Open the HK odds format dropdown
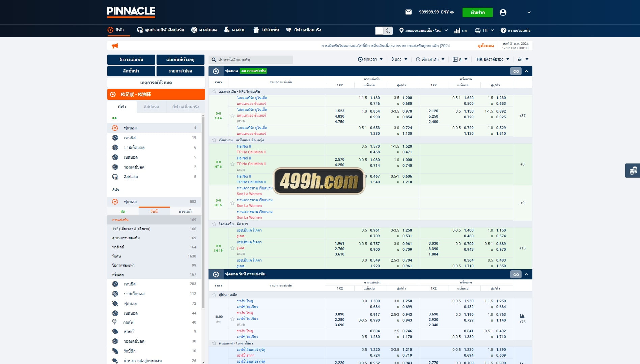Viewport: 640px width, 364px height. [x=493, y=59]
